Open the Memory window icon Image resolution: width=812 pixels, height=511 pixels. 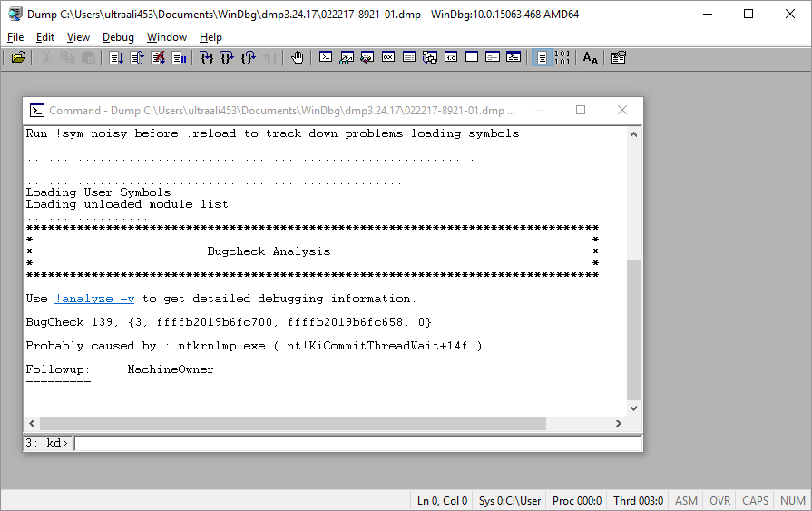(409, 57)
